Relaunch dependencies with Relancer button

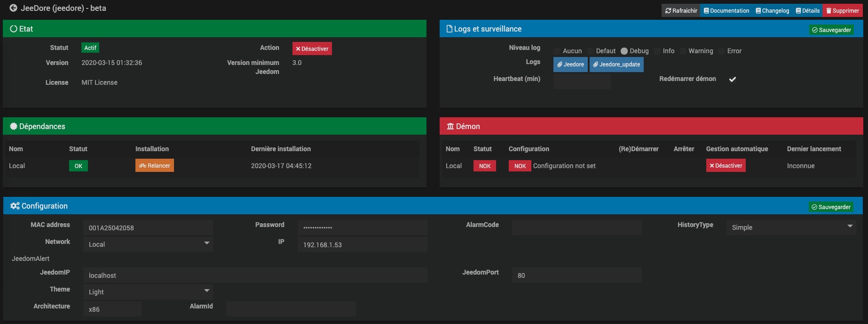coord(155,166)
